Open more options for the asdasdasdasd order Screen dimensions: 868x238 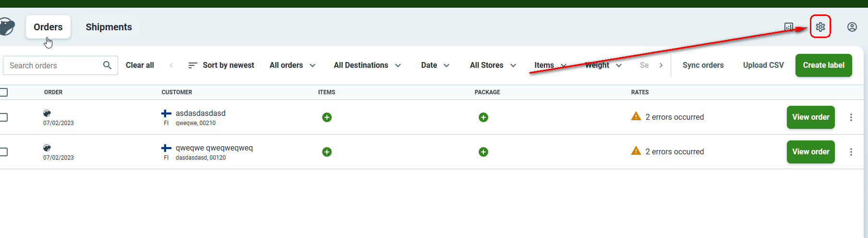tap(851, 117)
